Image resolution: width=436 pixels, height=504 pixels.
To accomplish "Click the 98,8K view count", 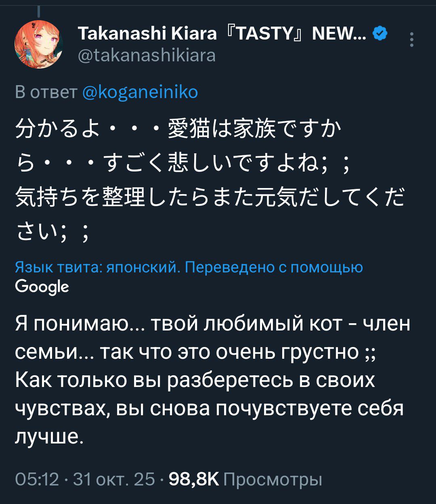I will [194, 479].
